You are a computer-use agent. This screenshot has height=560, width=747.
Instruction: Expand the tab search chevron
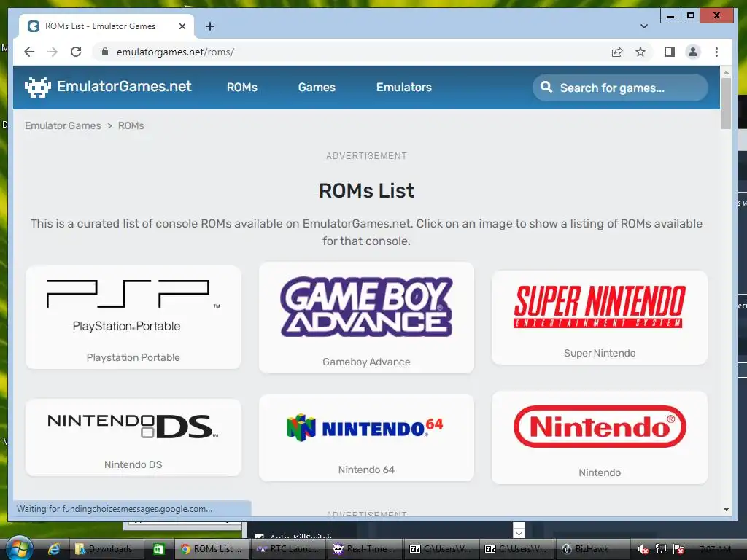pos(643,26)
